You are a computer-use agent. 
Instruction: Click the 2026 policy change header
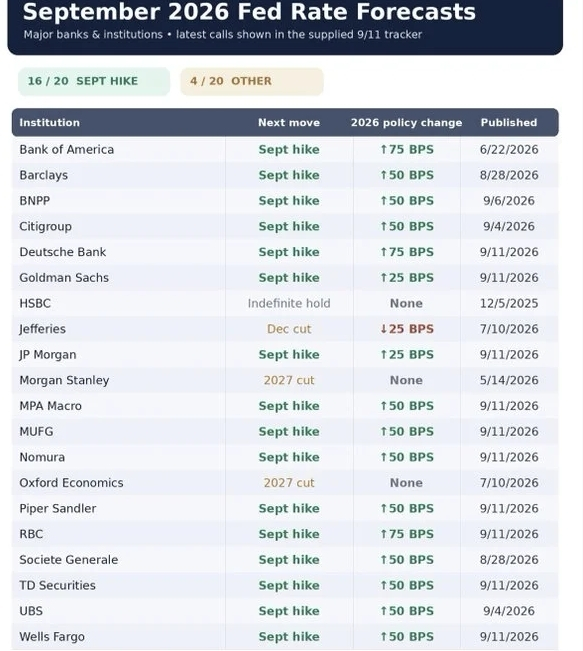[406, 122]
